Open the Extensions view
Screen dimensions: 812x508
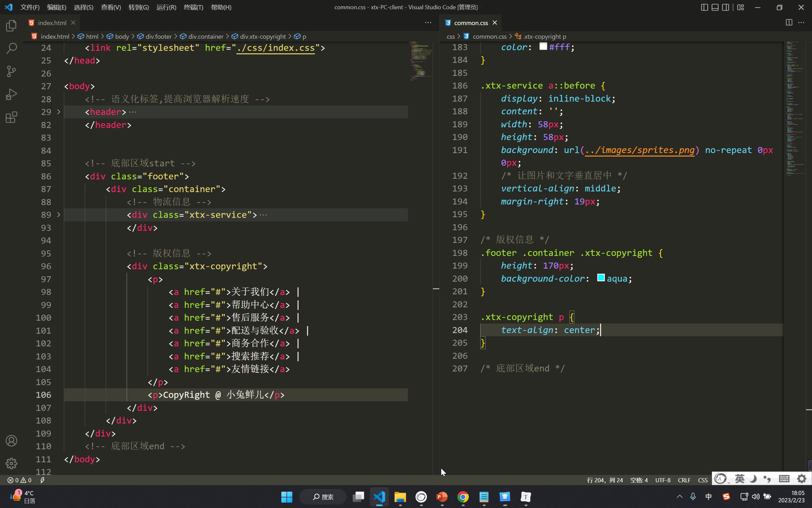tap(11, 117)
